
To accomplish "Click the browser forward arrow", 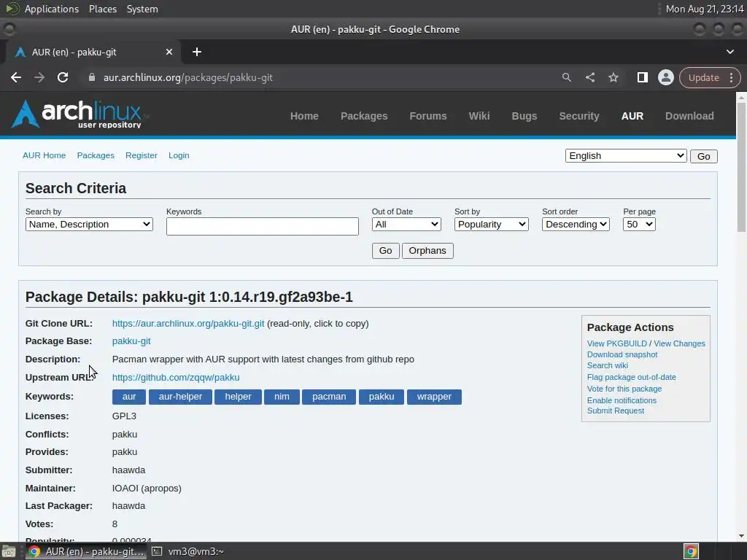I will click(x=39, y=77).
